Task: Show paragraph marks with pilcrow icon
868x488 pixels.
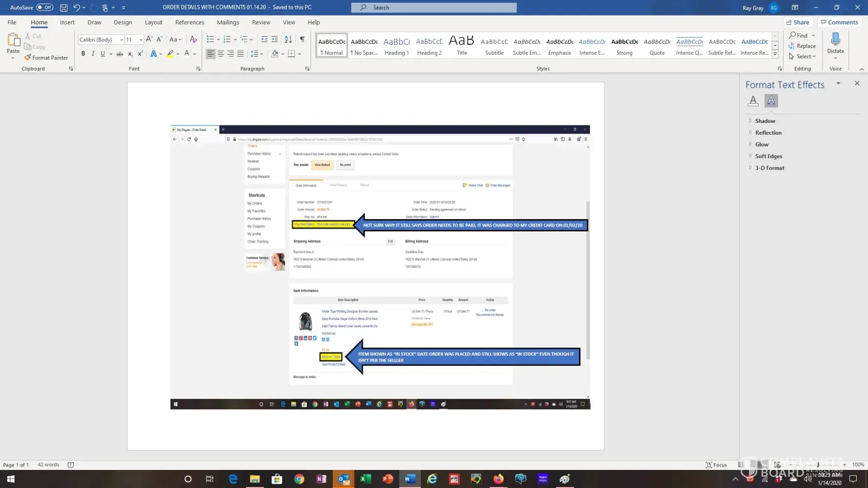Action: (302, 39)
